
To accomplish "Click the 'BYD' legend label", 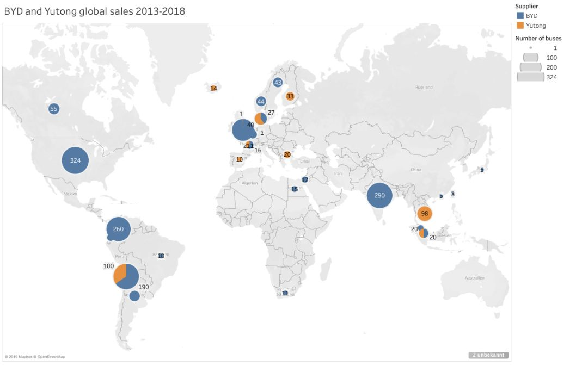I will tap(531, 16).
